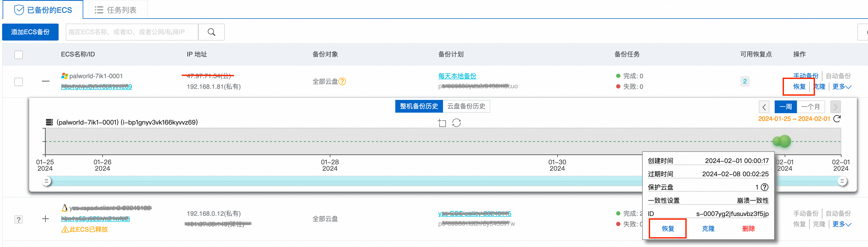Toggle the select-all checkbox in table header
Image resolution: width=868 pixels, height=247 pixels.
point(19,55)
